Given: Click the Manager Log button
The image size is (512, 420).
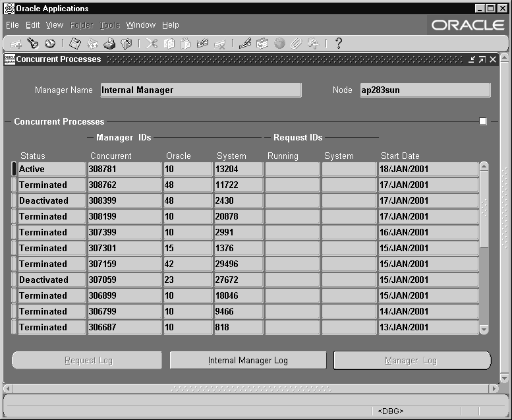Looking at the screenshot, I should (x=412, y=360).
